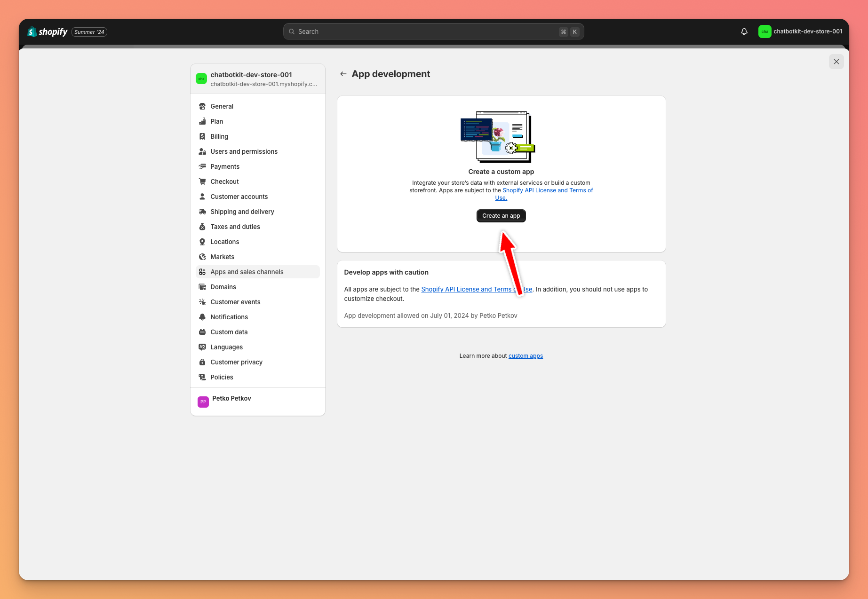
Task: Select Payments in the sidebar
Action: point(257,166)
